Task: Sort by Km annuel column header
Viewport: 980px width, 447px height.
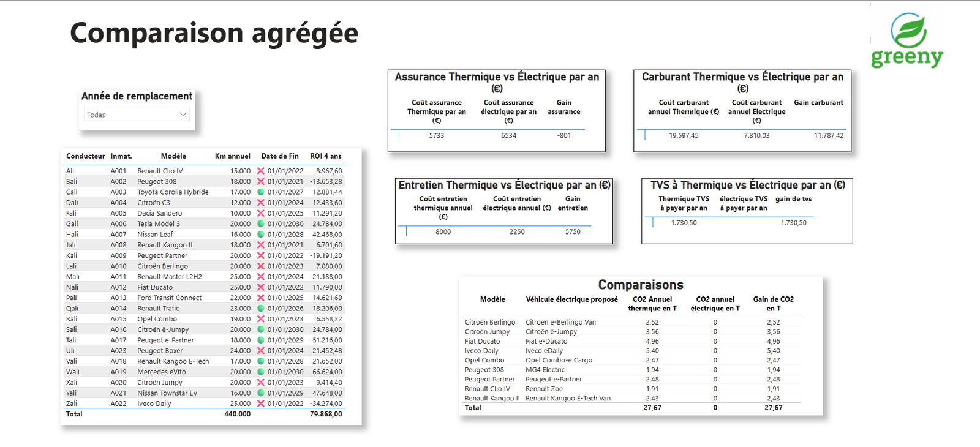Action: (233, 156)
